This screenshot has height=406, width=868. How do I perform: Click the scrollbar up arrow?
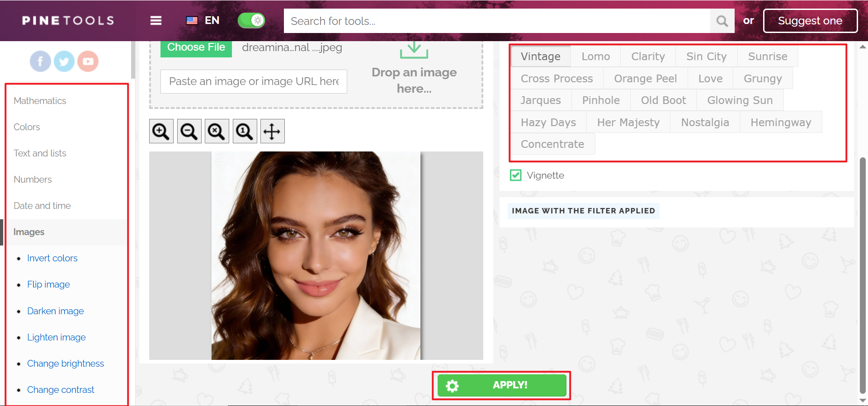click(x=863, y=47)
